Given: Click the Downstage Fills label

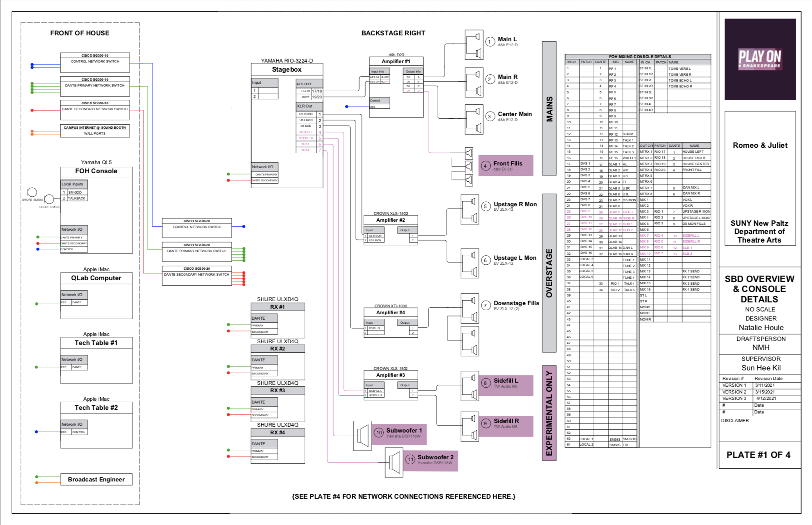Looking at the screenshot, I should [x=516, y=303].
